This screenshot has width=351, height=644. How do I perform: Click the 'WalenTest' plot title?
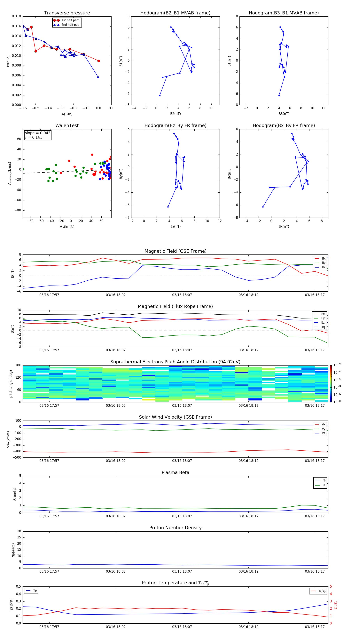click(67, 125)
